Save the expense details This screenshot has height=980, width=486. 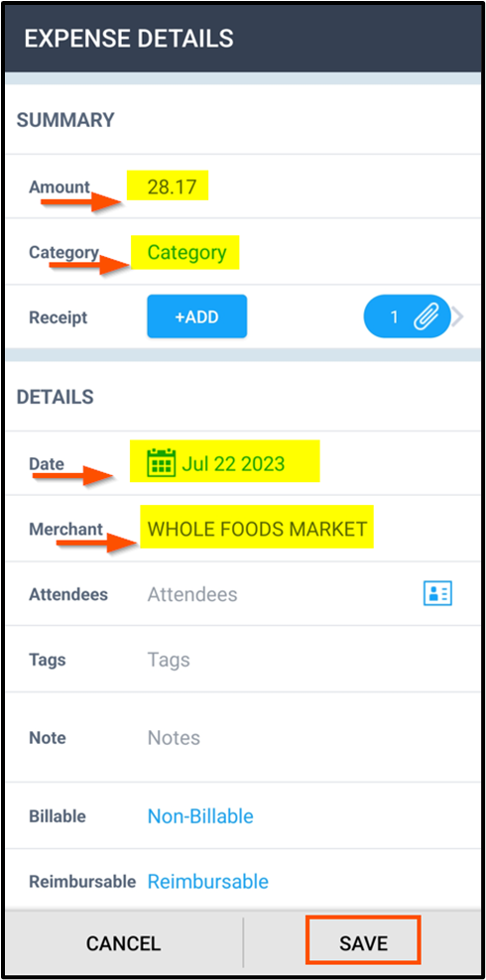tap(364, 942)
